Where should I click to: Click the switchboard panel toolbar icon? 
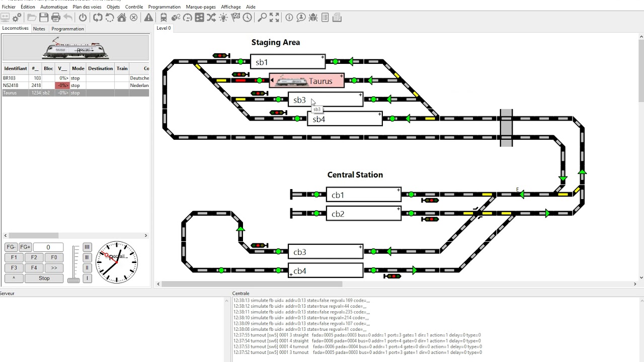coord(200,18)
